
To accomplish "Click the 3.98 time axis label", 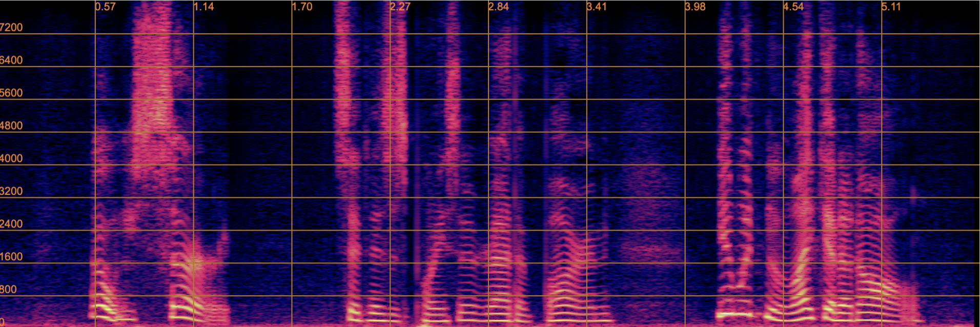I will tap(696, 7).
